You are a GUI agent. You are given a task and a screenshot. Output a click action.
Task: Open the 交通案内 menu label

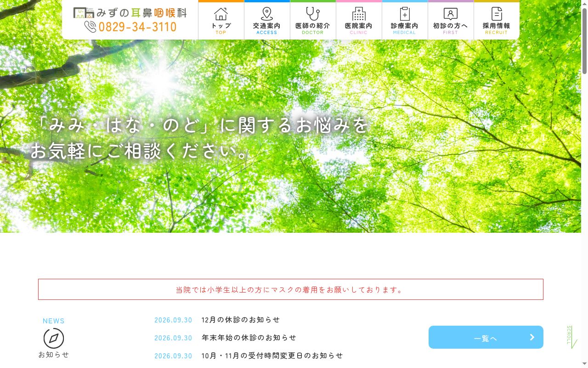tap(267, 26)
